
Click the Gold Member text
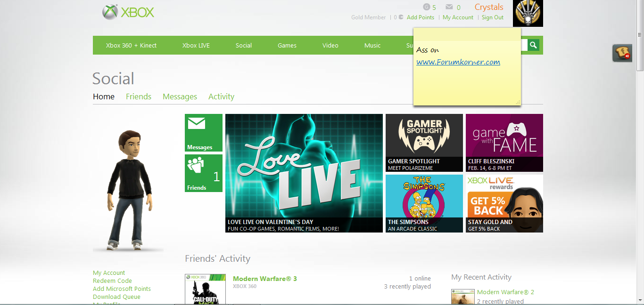point(368,17)
